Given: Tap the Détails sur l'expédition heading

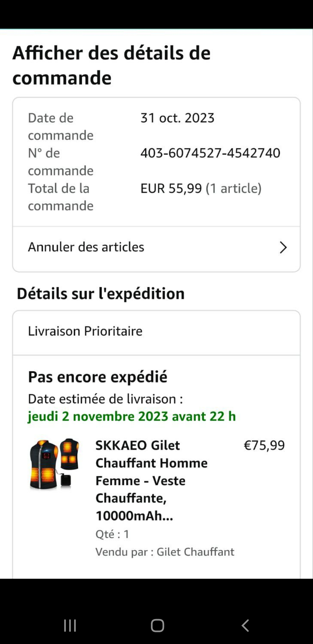Looking at the screenshot, I should [x=101, y=294].
